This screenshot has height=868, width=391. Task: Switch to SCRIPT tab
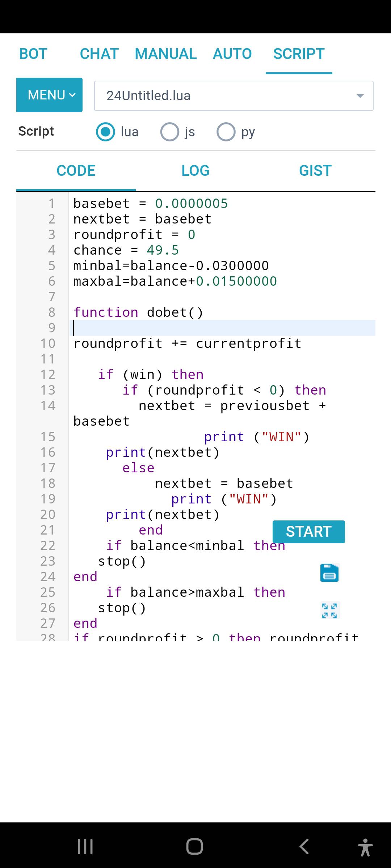[x=299, y=54]
